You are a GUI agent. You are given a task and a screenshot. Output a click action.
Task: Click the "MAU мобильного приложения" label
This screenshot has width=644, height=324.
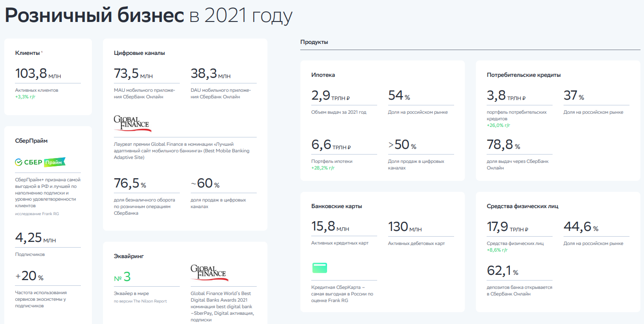tap(144, 93)
